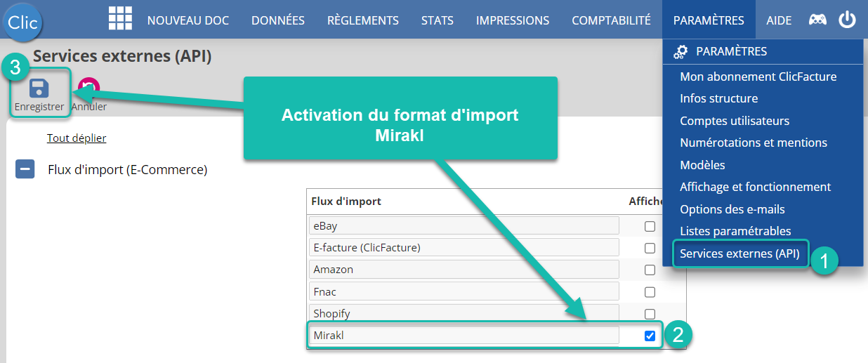Open the Modèles settings entry
The height and width of the screenshot is (363, 868).
[702, 165]
